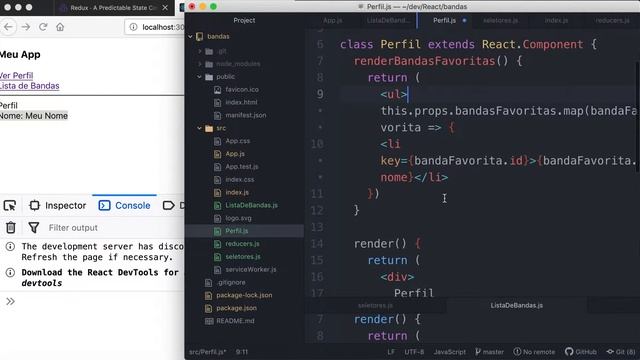The height and width of the screenshot is (360, 640).
Task: Expand the node_modules folder
Action: point(200,64)
